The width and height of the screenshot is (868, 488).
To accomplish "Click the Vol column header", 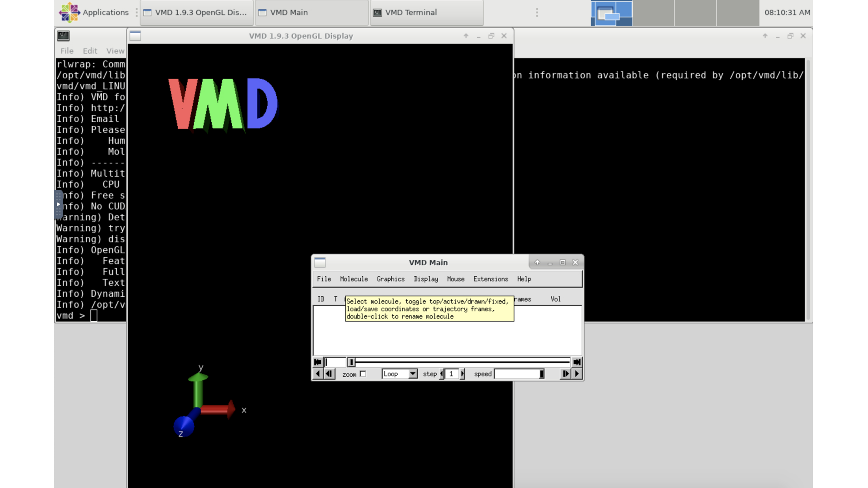I will coord(555,299).
